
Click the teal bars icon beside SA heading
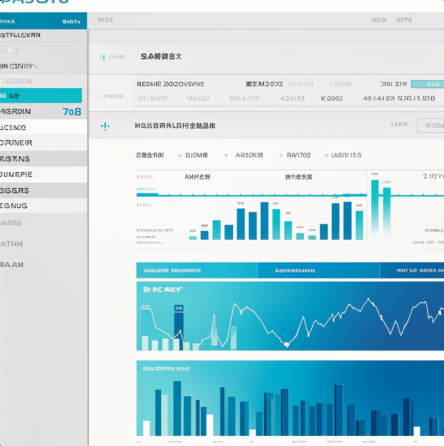(102, 58)
